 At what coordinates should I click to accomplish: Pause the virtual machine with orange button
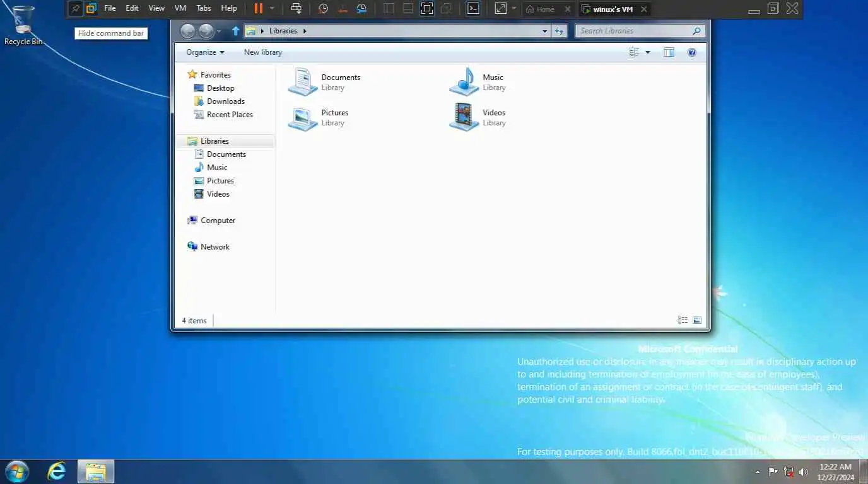(258, 9)
